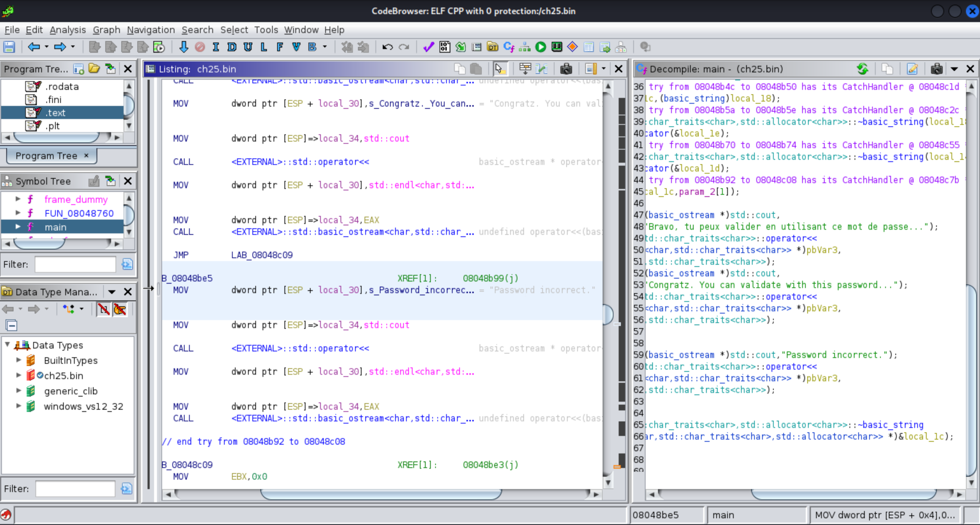Viewport: 980px width, 525px height.
Task: Navigate to next Label with the L icon
Action: click(x=264, y=47)
